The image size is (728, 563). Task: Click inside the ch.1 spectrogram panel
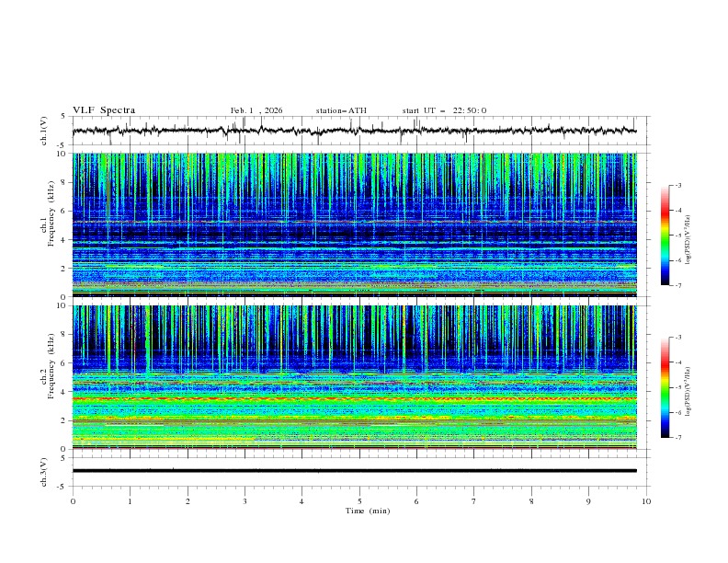(x=354, y=224)
